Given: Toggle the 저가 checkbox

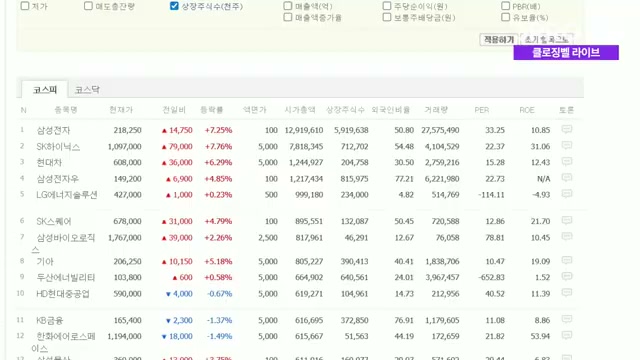Looking at the screenshot, I should pos(25,6).
